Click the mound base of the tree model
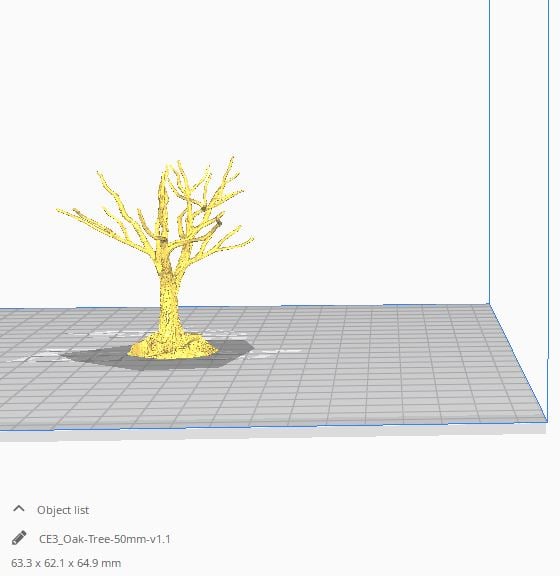Image resolution: width=560 pixels, height=576 pixels. coord(173,347)
